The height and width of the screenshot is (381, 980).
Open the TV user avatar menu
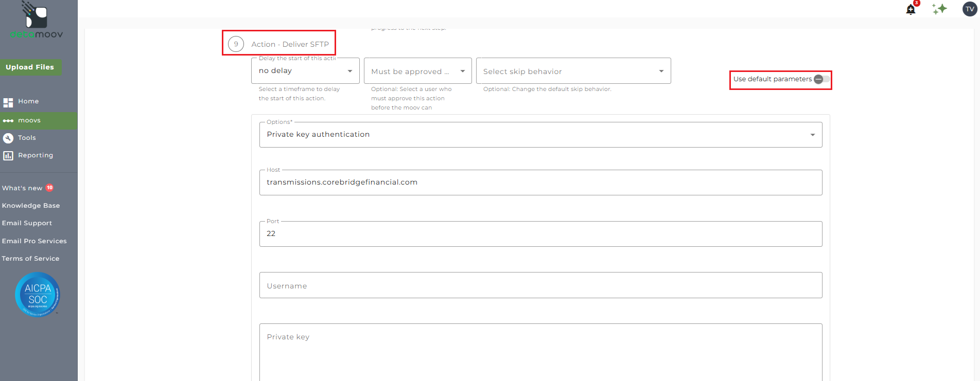click(970, 9)
